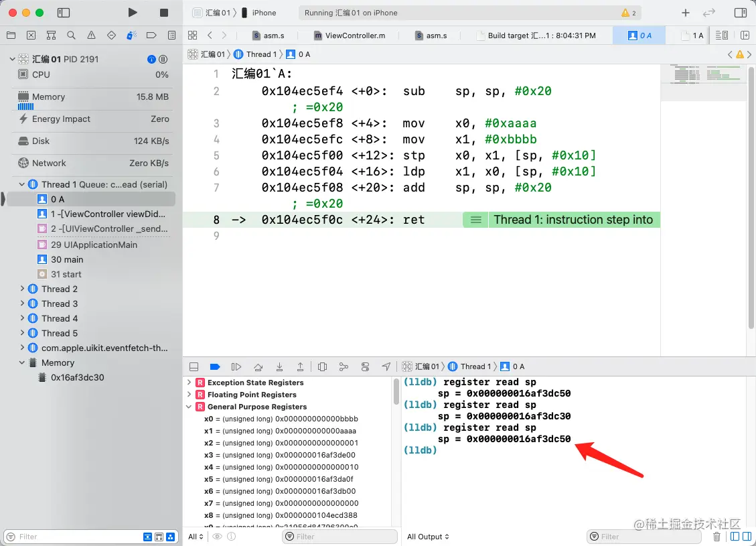
Task: Open the All Output selector
Action: 428,537
